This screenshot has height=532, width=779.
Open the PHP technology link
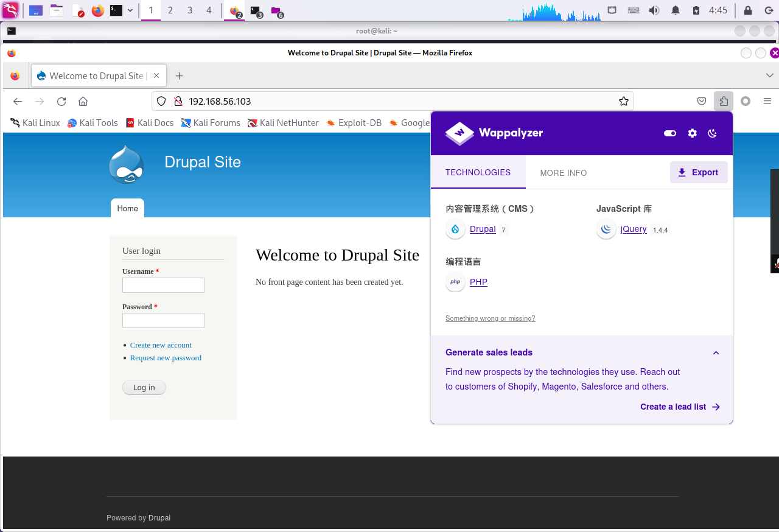coord(478,282)
